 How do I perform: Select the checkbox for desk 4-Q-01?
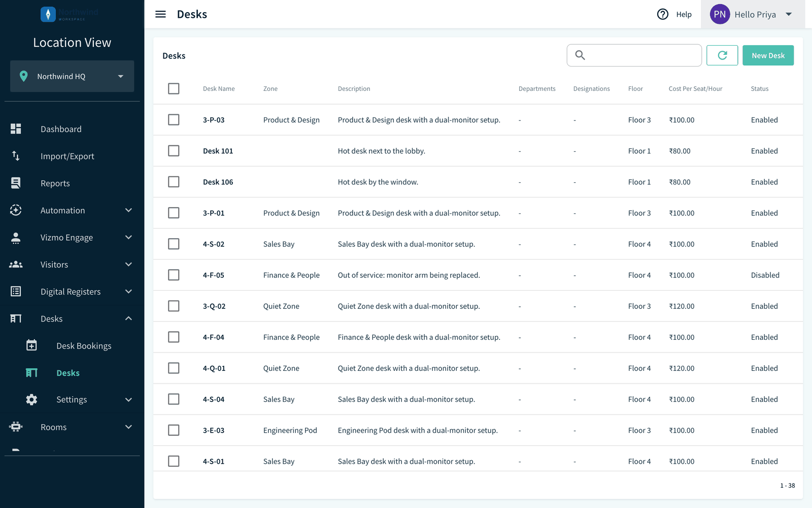tap(174, 368)
